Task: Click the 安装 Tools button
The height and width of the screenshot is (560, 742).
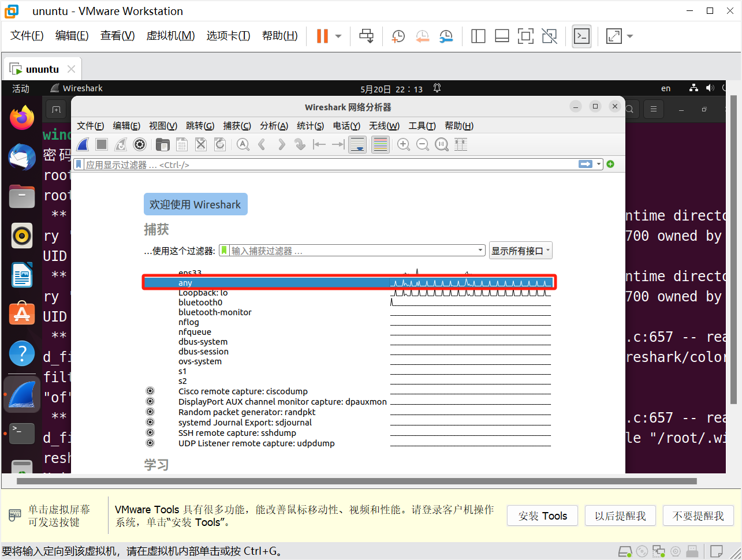Action: [543, 516]
